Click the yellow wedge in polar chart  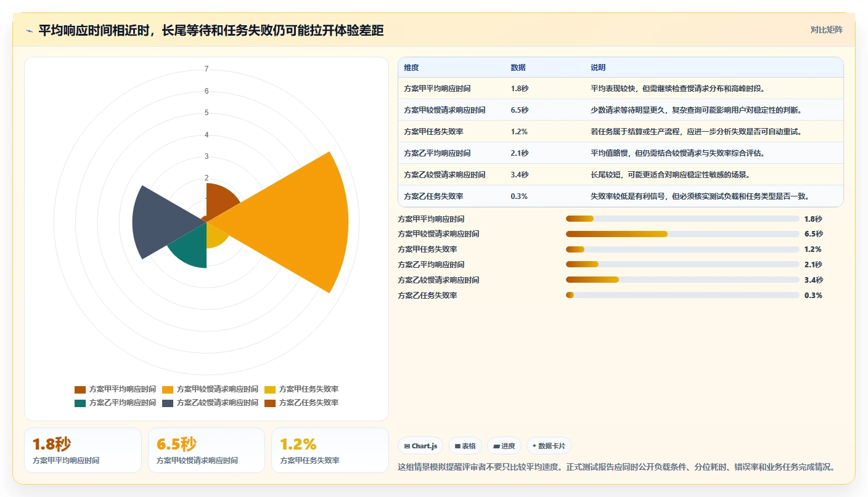coord(216,235)
